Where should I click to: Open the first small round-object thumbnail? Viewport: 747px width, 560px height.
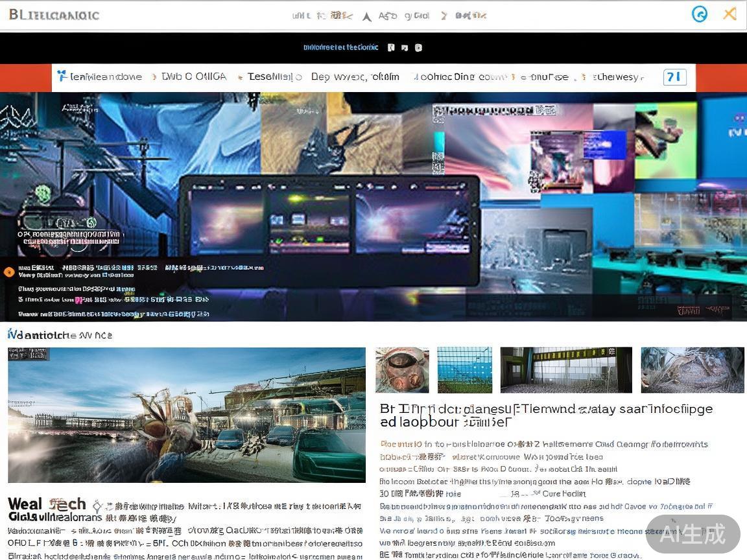tap(402, 370)
